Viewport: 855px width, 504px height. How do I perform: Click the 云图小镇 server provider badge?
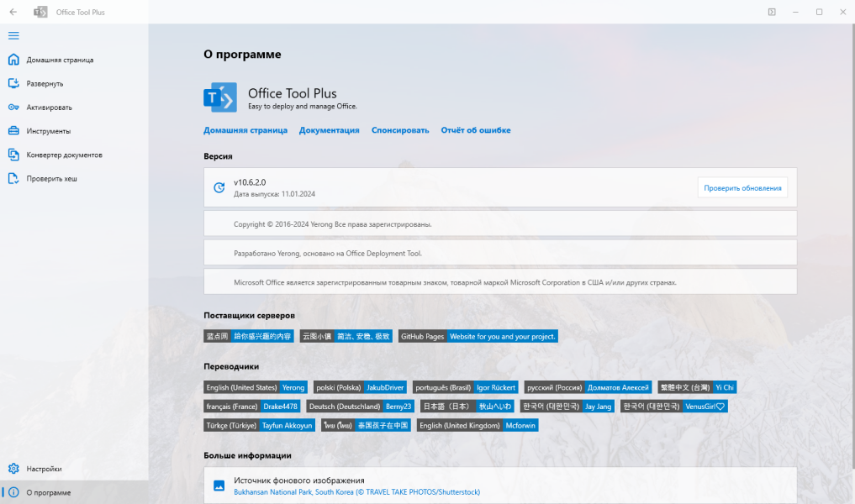(x=346, y=336)
